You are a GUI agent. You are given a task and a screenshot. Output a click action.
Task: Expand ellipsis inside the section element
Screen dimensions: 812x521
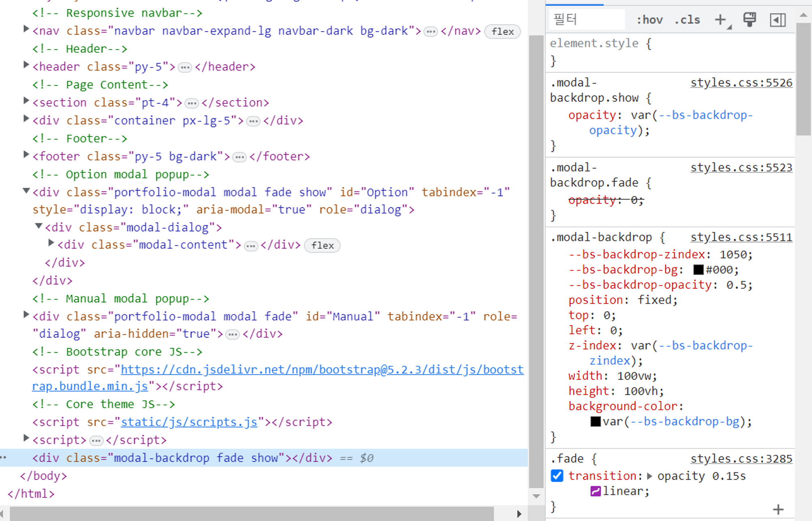coord(192,103)
